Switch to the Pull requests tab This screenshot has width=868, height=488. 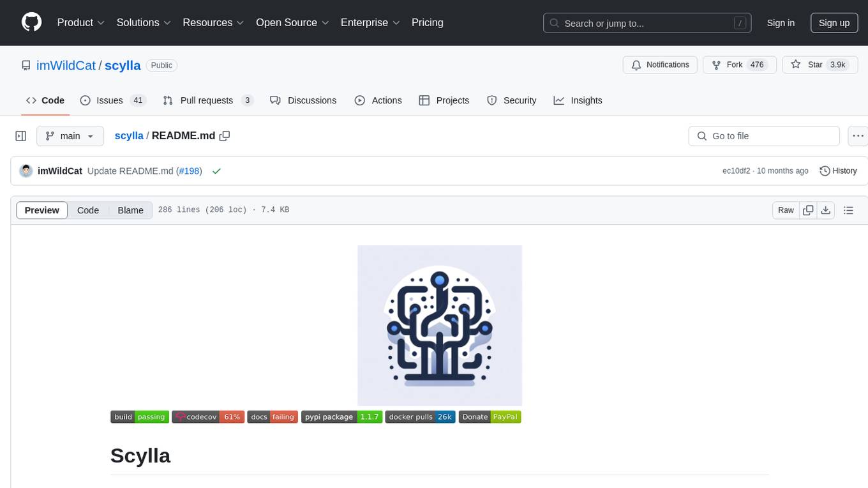click(208, 100)
